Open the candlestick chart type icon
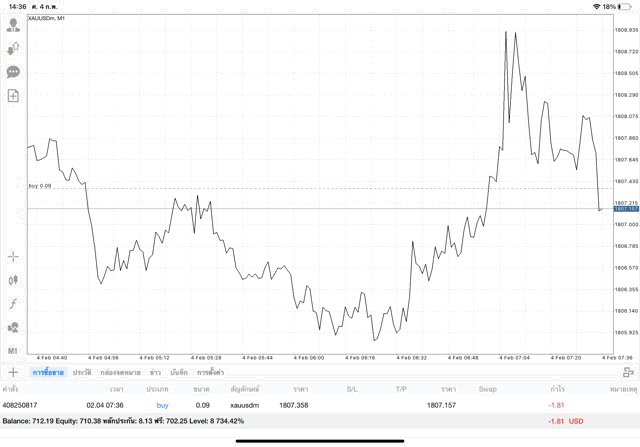Viewport: 640px width, 447px height. pyautogui.click(x=13, y=280)
